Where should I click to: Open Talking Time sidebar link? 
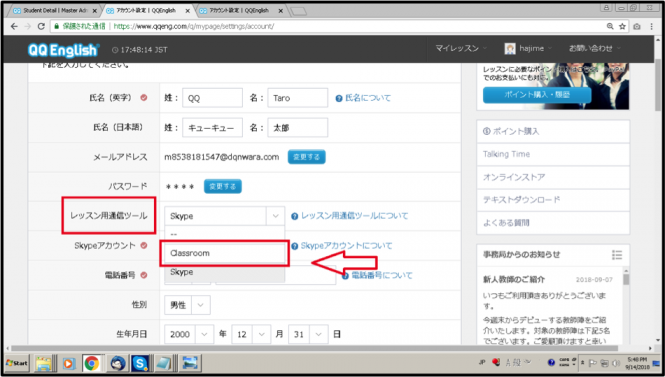(x=553, y=154)
